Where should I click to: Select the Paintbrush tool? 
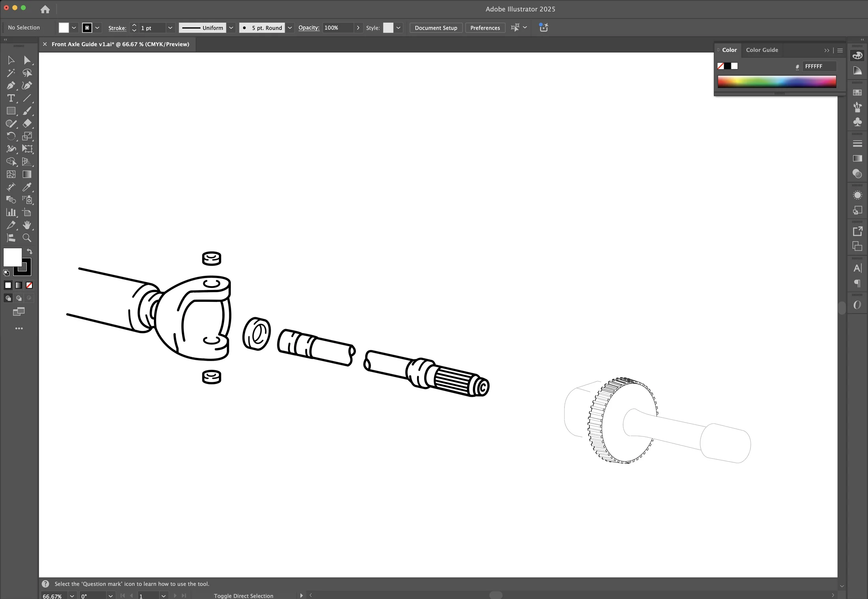[27, 111]
